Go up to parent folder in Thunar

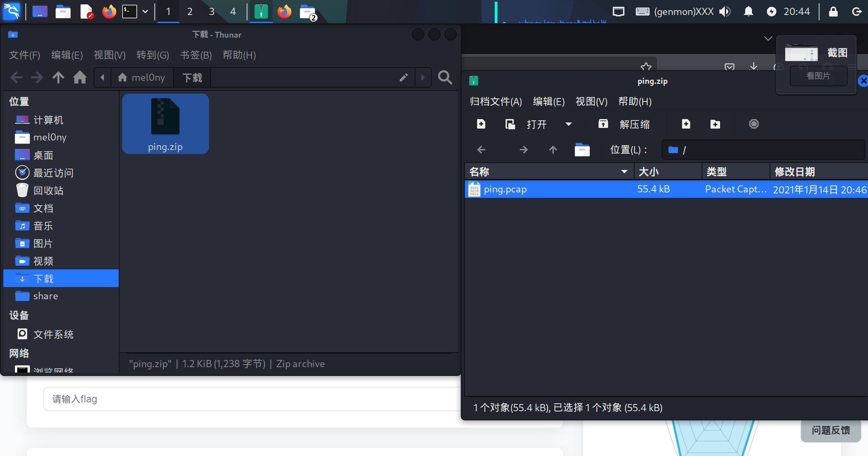point(58,78)
